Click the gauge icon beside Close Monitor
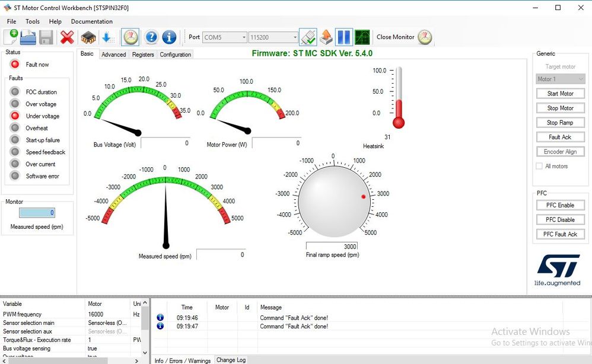Screen dimensions: 592x364 425,37
